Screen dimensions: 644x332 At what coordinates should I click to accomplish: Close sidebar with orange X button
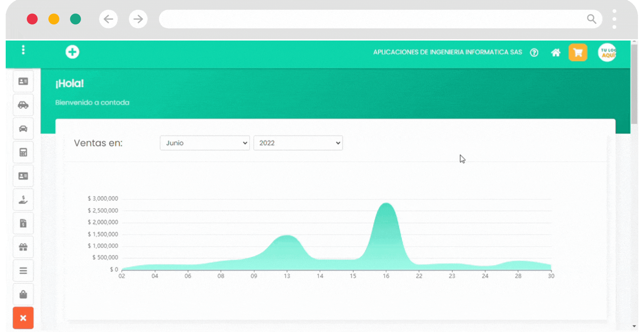click(23, 318)
